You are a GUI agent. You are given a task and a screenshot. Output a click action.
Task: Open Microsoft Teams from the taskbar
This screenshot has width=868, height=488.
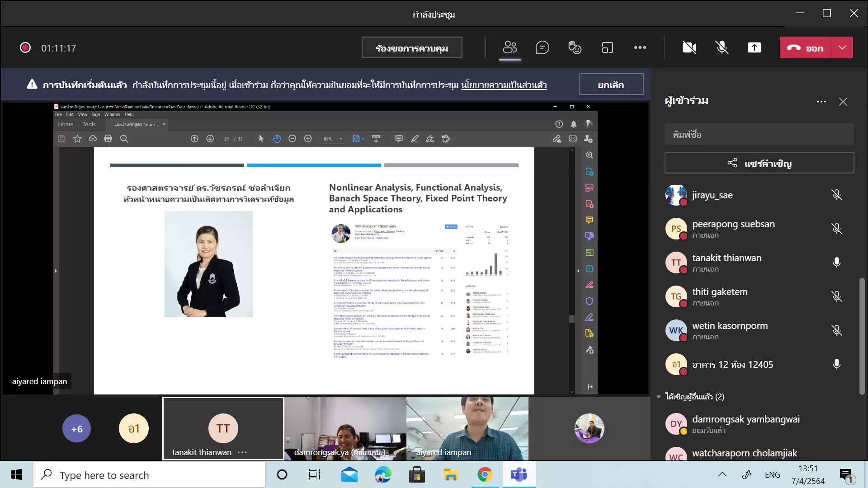click(519, 475)
